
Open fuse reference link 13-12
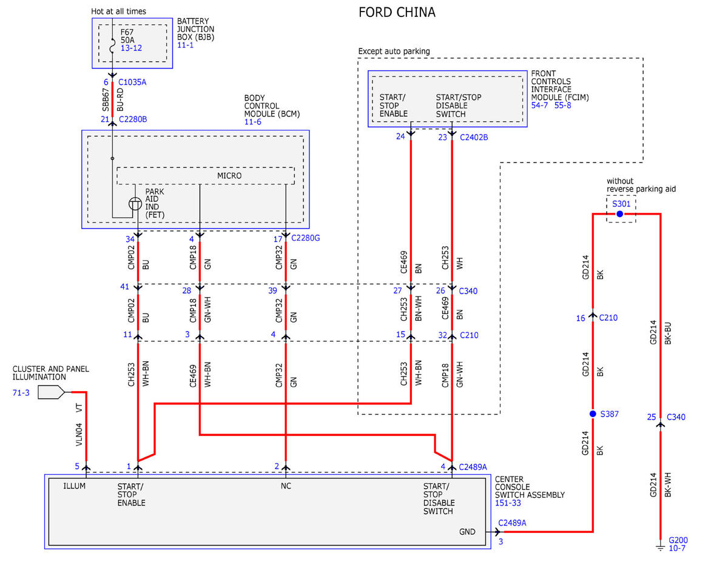coord(131,47)
